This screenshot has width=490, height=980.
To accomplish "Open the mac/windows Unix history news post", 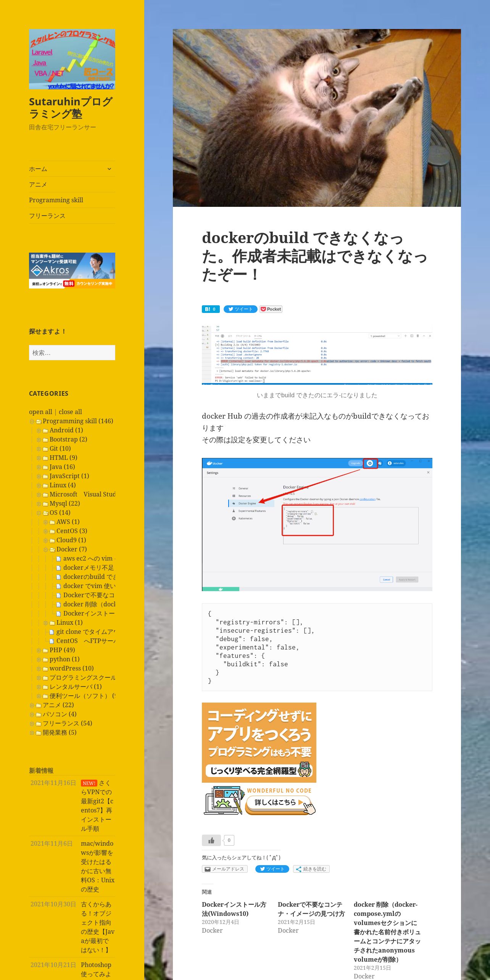I will coord(98,866).
